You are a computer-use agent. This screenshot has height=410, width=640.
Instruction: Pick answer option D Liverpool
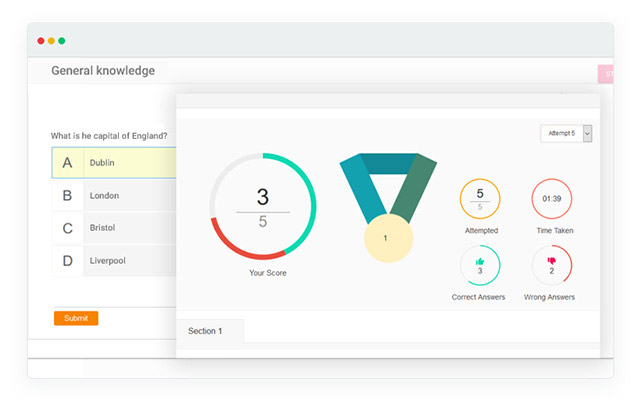[x=113, y=261]
